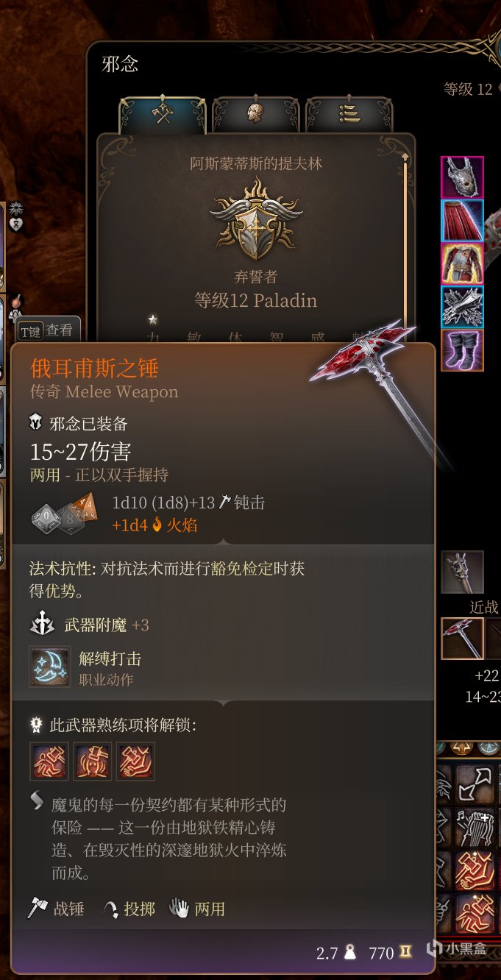Click the third unlocked weapon skill icon
Viewport: 501px width, 980px height.
136,761
